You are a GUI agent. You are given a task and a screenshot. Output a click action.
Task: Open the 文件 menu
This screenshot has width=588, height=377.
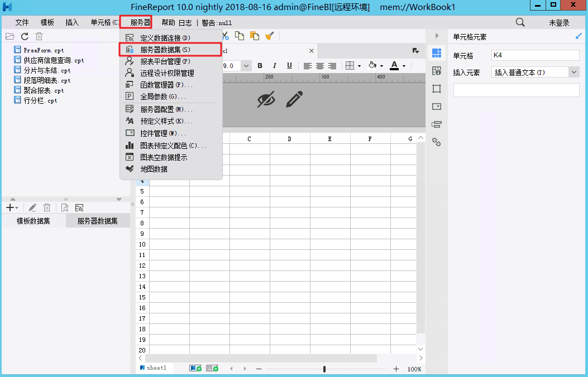pos(22,22)
